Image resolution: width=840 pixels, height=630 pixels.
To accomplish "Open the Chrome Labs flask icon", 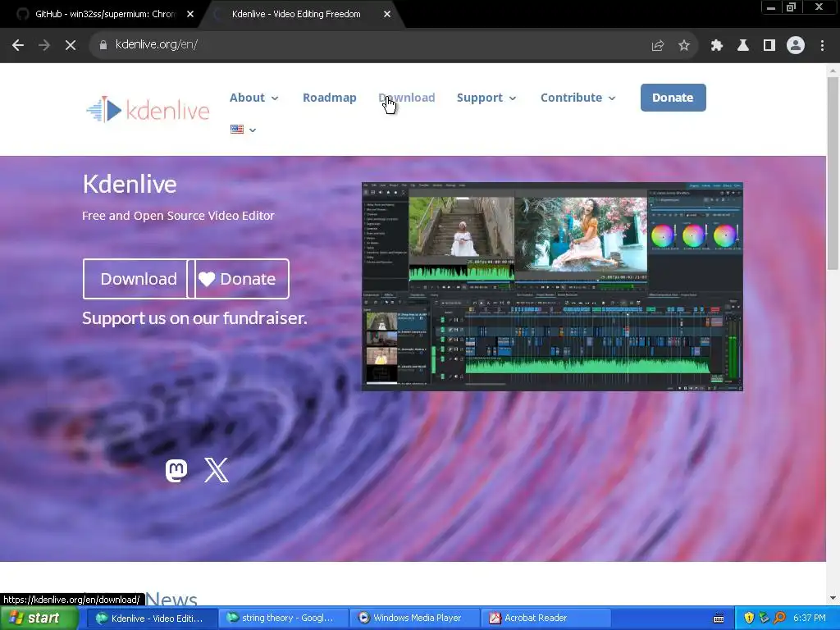I will [743, 46].
